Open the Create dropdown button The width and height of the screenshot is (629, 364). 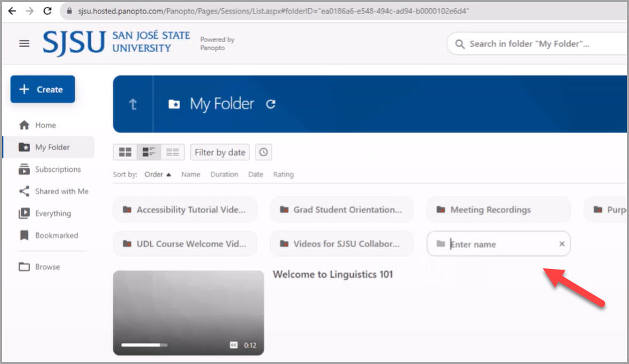pos(42,90)
